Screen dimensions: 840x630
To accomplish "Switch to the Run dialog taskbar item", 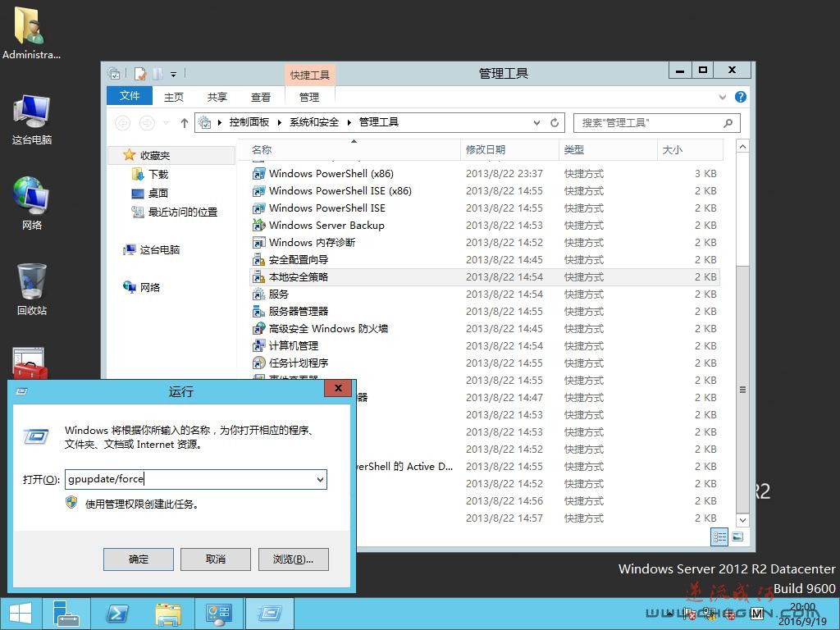I will (x=269, y=614).
